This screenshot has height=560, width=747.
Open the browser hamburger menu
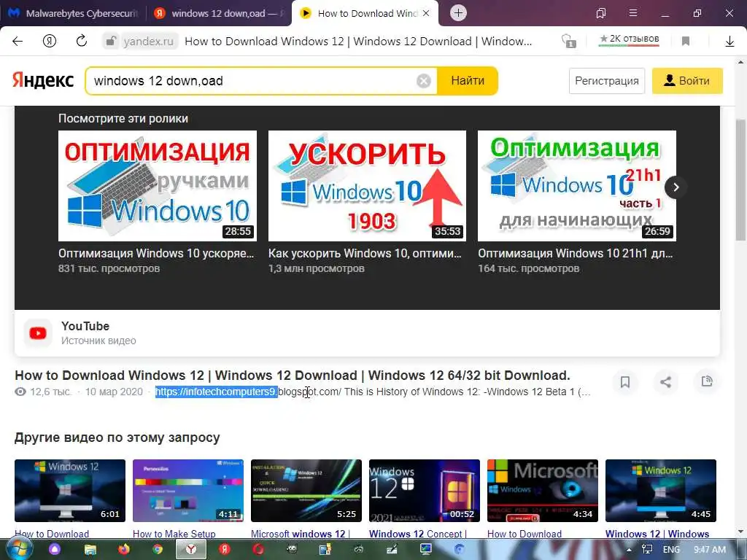tap(633, 13)
